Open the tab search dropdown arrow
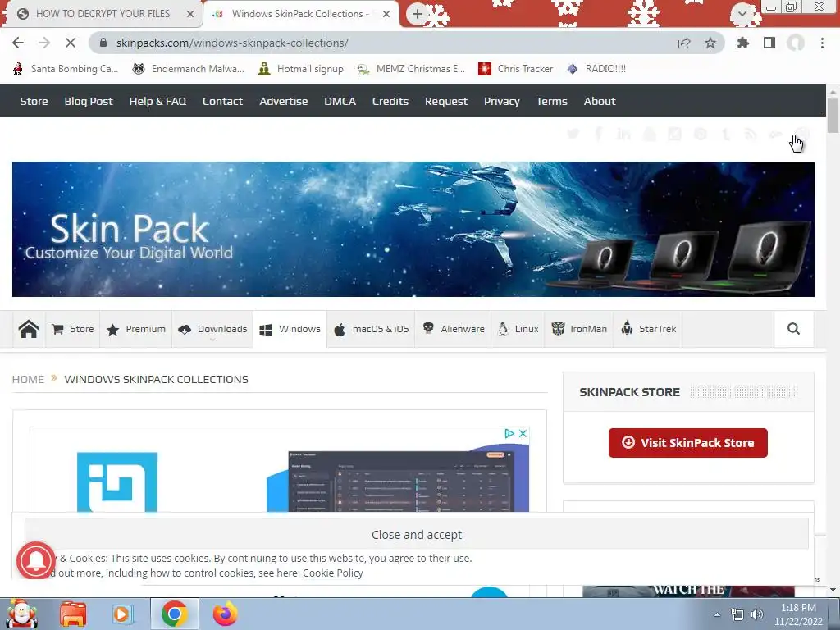Viewport: 840px width, 630px height. click(742, 13)
